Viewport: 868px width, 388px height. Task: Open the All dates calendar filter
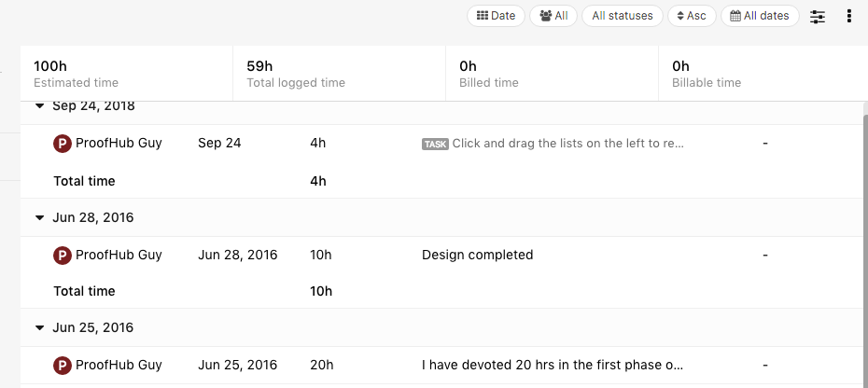coord(760,16)
